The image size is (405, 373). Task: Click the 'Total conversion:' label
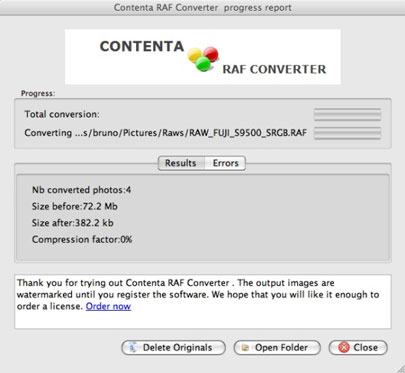(x=62, y=114)
